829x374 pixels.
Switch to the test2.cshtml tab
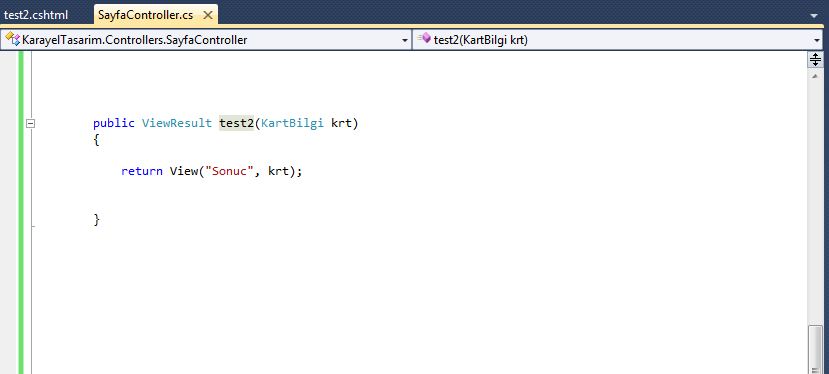[36, 15]
